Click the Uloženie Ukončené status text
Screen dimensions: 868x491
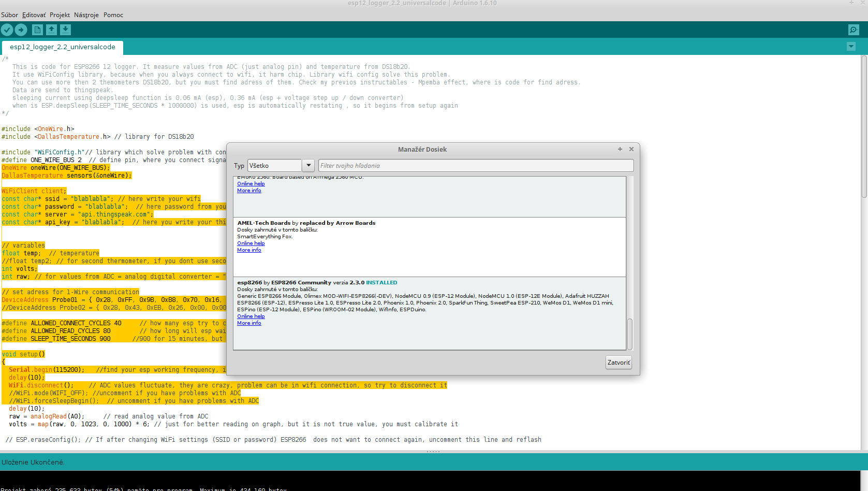click(33, 462)
